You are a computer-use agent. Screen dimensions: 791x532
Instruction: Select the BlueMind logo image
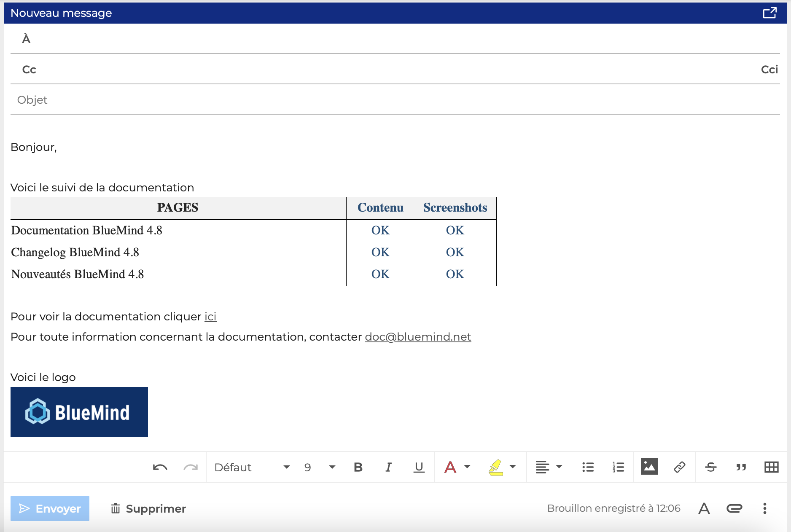coord(79,412)
